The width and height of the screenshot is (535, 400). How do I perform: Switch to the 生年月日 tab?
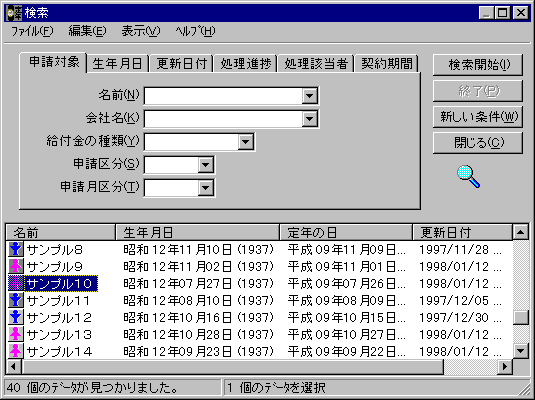[x=117, y=64]
